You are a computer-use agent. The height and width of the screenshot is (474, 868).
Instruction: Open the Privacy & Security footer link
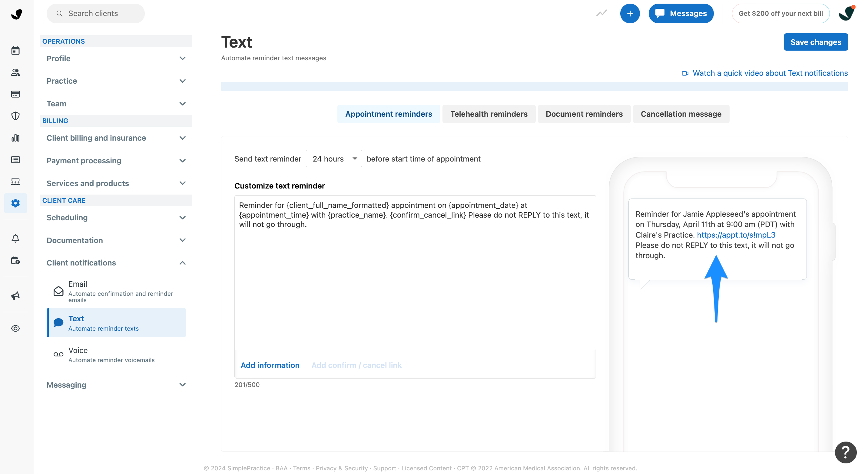pos(341,468)
